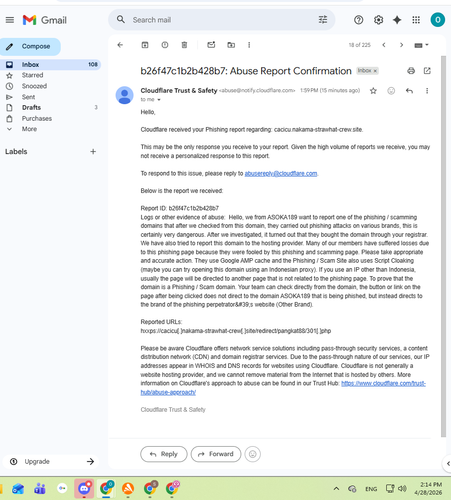Open the Snoozed folder
This screenshot has width=451, height=500.
34,86
